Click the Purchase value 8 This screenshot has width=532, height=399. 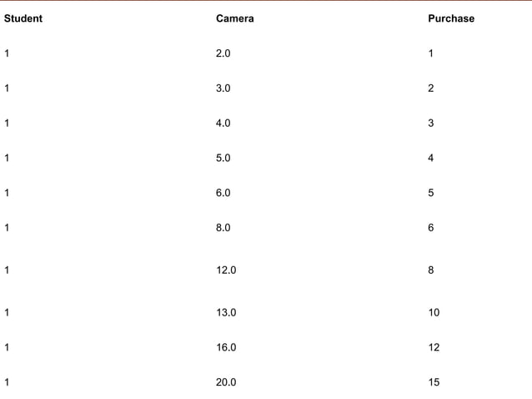[x=431, y=270]
